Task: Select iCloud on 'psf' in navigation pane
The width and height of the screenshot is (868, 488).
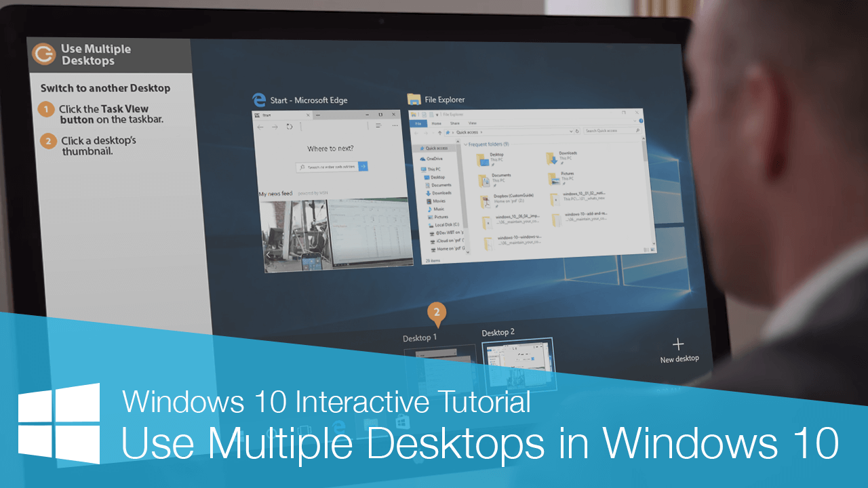Action: pyautogui.click(x=448, y=240)
